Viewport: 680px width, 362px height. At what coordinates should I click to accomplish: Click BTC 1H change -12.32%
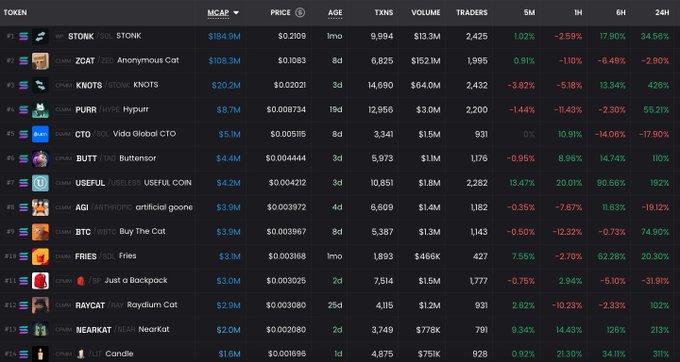tap(567, 232)
